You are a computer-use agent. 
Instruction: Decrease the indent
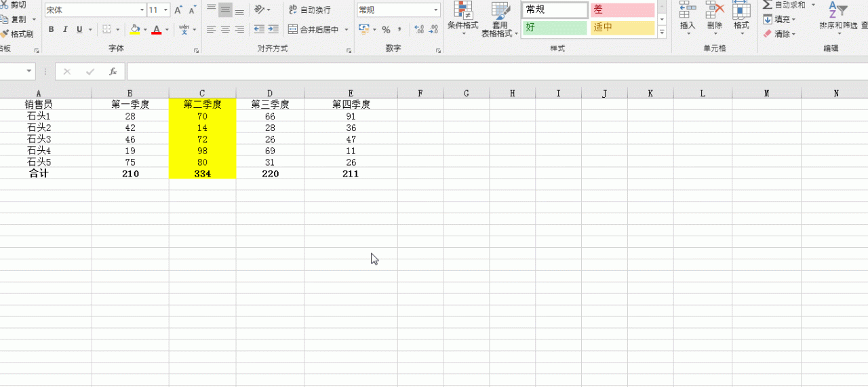(259, 29)
